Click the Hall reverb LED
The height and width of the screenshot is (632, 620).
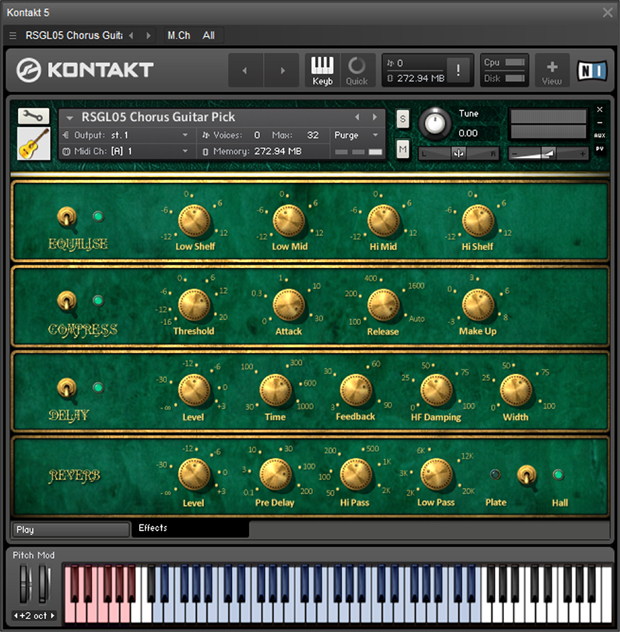tap(558, 474)
